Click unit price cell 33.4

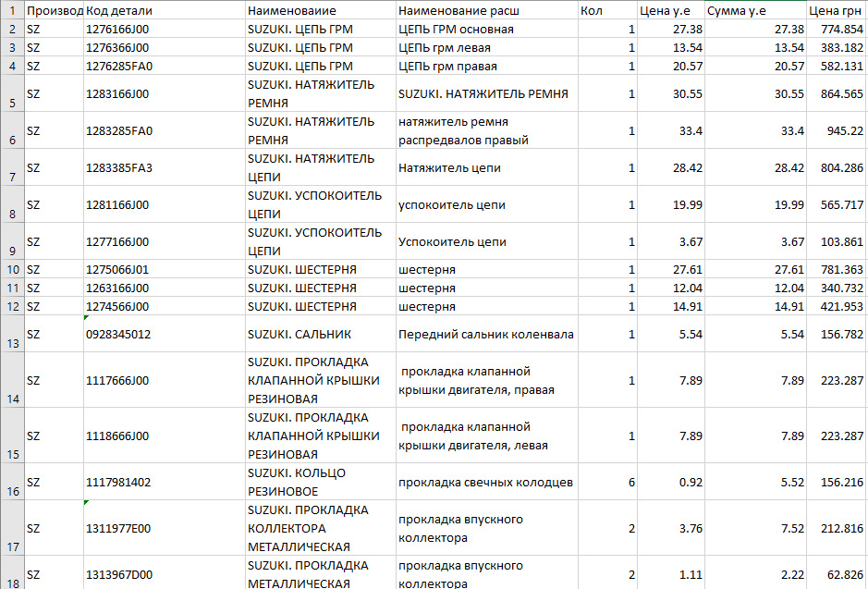click(x=671, y=130)
